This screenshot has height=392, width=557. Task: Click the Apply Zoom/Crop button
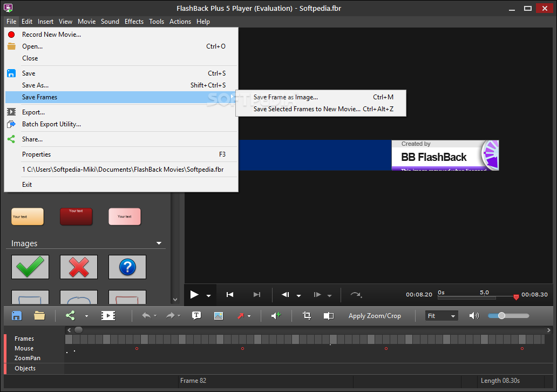click(375, 316)
